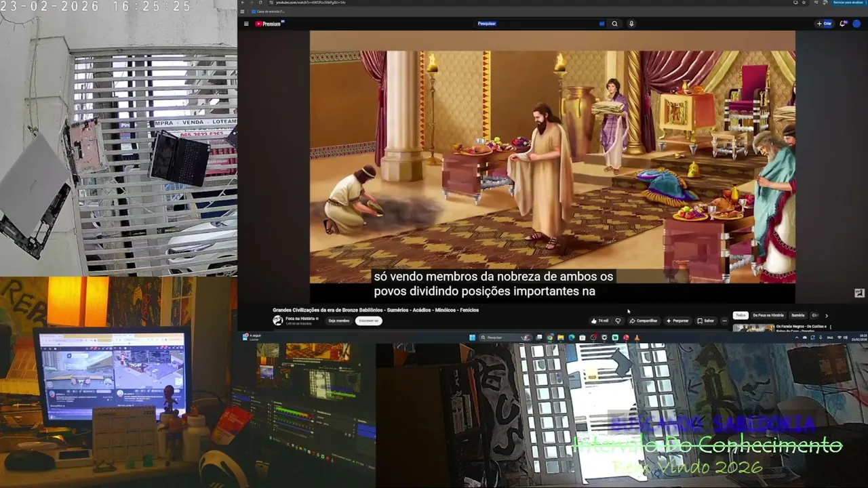Go to YouTube Premium home logo
This screenshot has height=488, width=868.
(x=269, y=24)
